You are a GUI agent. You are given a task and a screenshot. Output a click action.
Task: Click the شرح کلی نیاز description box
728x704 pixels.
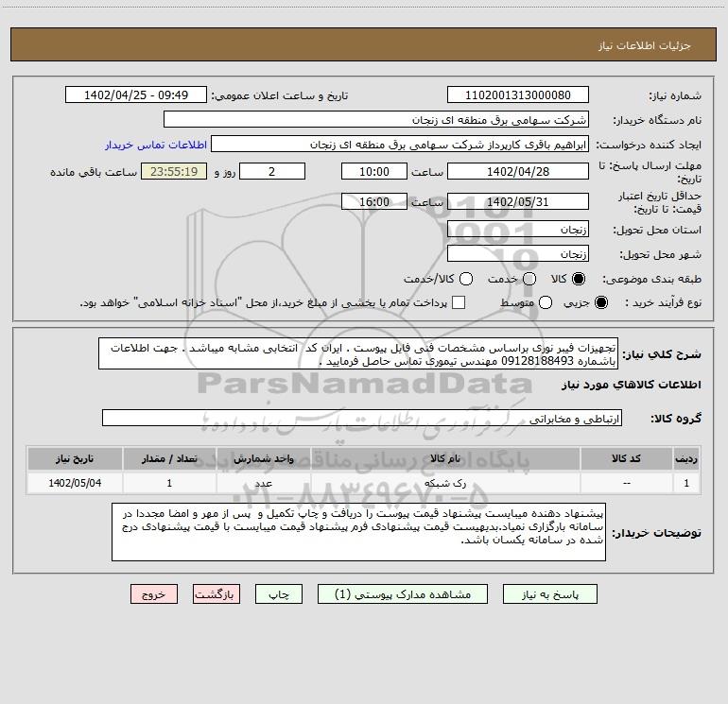click(x=358, y=354)
